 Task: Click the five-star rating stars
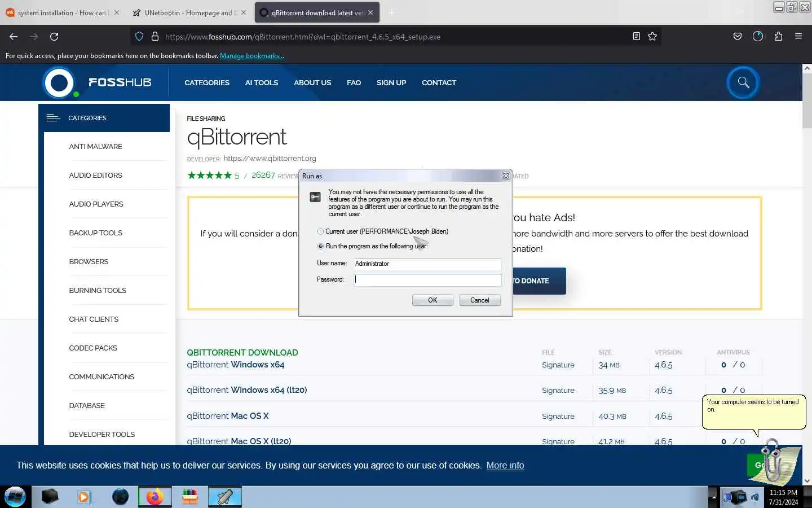point(209,175)
